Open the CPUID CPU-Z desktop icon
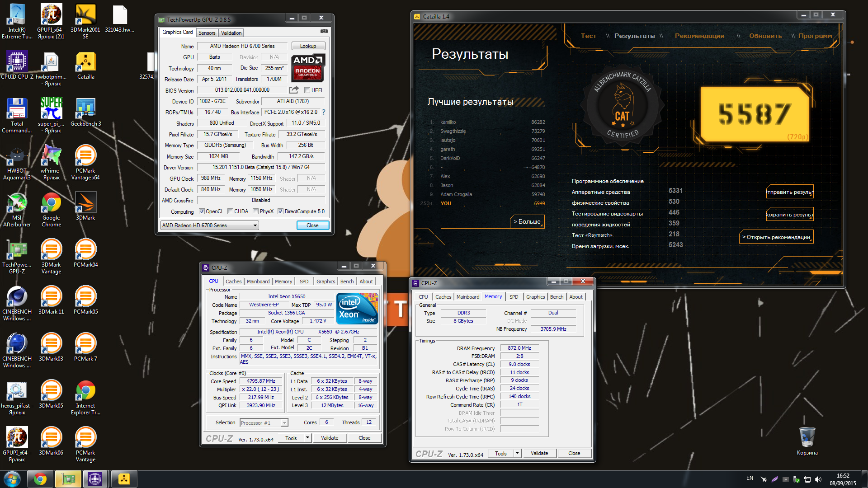The image size is (868, 488). coord(17,65)
